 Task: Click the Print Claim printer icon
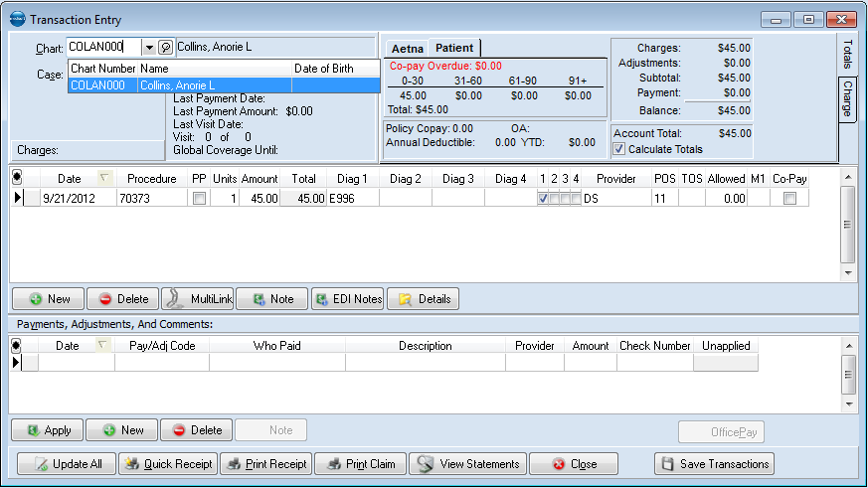point(334,464)
